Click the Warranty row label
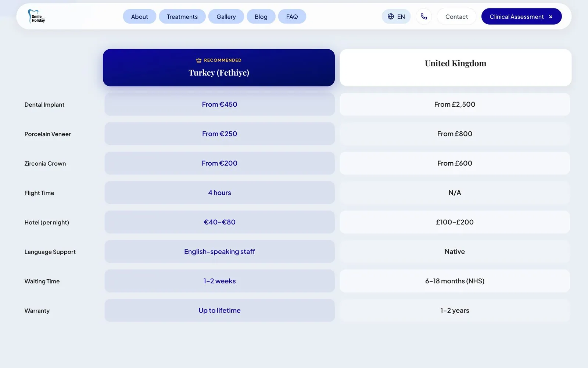The width and height of the screenshot is (588, 368). click(37, 311)
